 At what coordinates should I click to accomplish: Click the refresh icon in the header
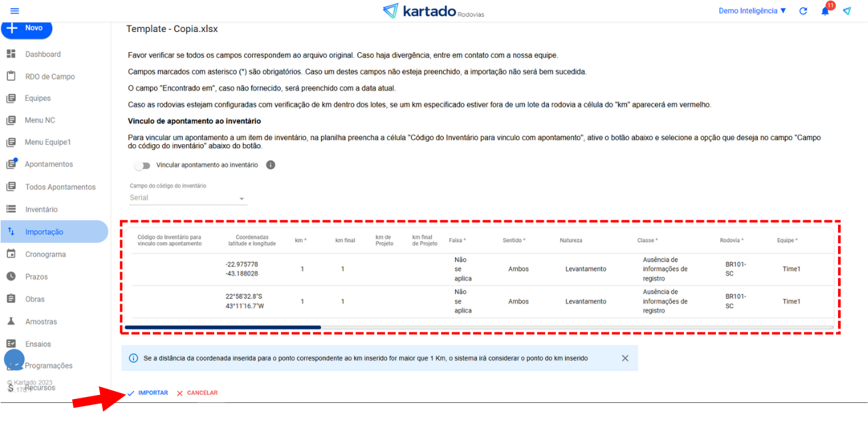click(803, 11)
